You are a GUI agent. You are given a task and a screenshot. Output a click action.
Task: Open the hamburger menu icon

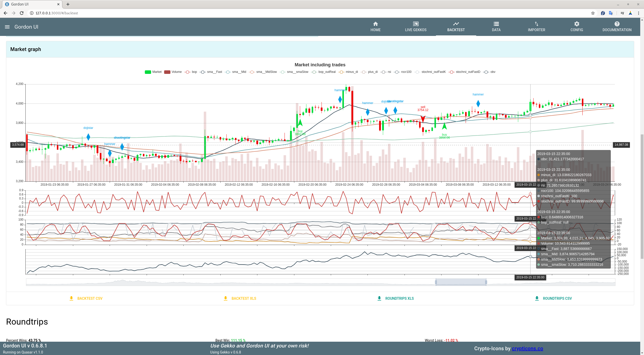click(x=7, y=27)
